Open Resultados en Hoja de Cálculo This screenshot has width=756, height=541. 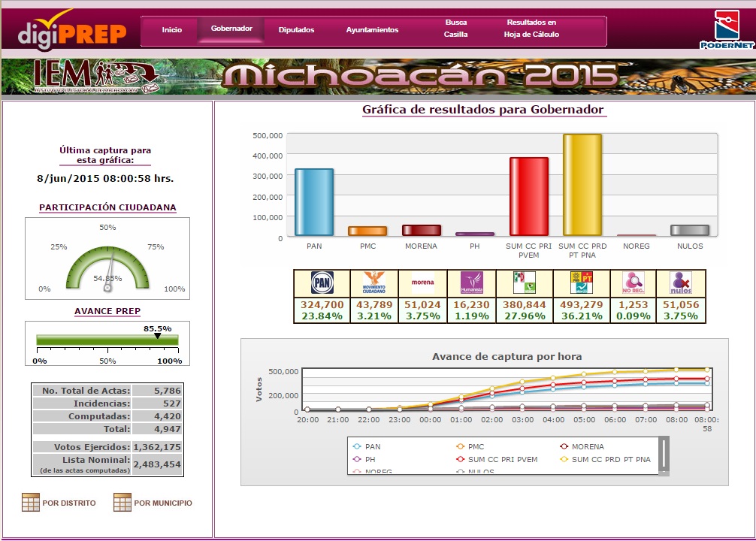[x=531, y=29]
